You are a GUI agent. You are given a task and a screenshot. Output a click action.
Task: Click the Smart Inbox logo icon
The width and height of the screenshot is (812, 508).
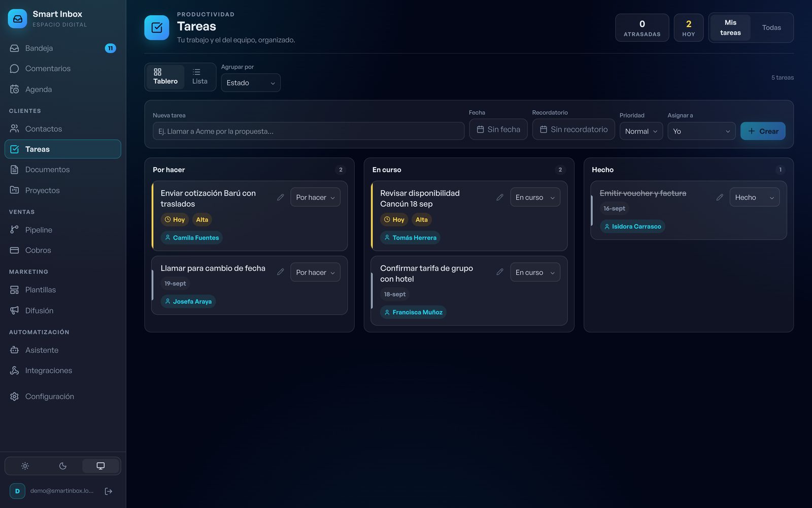tap(18, 19)
